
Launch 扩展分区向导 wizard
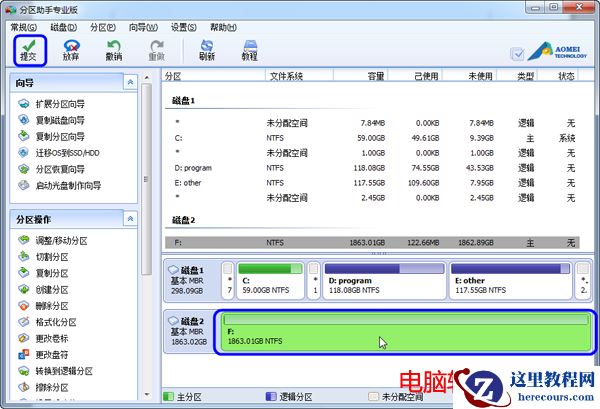pos(51,104)
